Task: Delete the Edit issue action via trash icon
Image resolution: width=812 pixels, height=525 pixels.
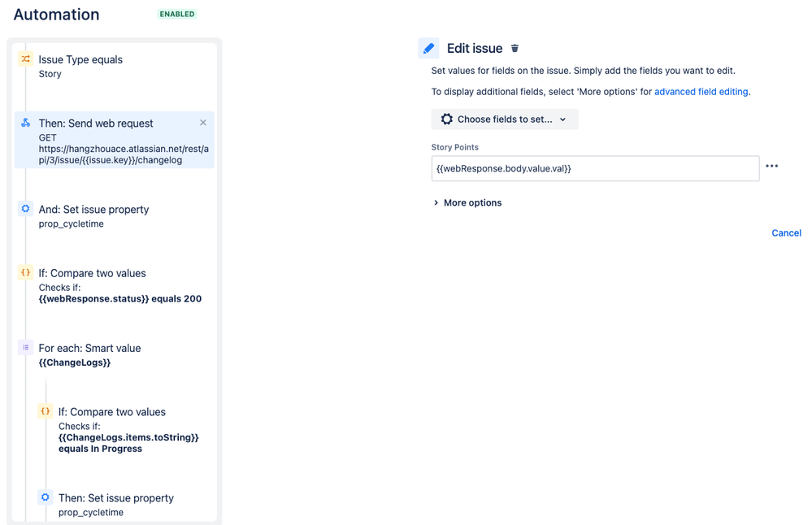Action: pyautogui.click(x=515, y=48)
